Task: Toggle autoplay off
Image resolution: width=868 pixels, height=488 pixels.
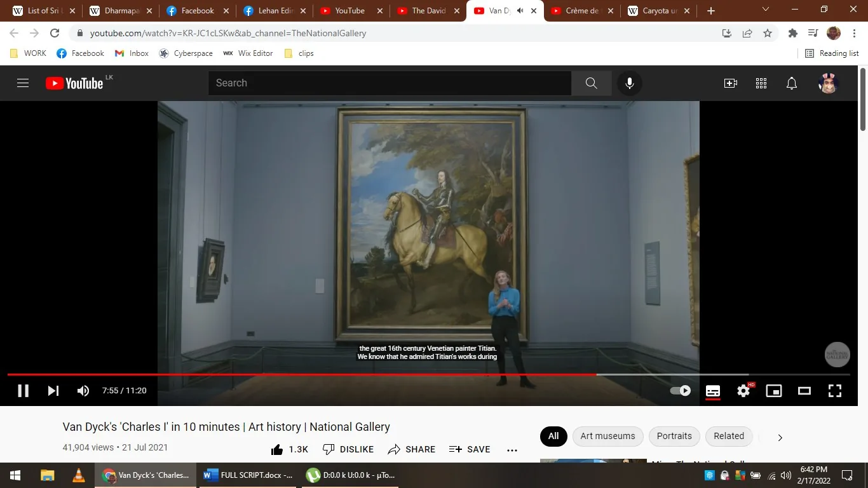Action: pyautogui.click(x=679, y=390)
